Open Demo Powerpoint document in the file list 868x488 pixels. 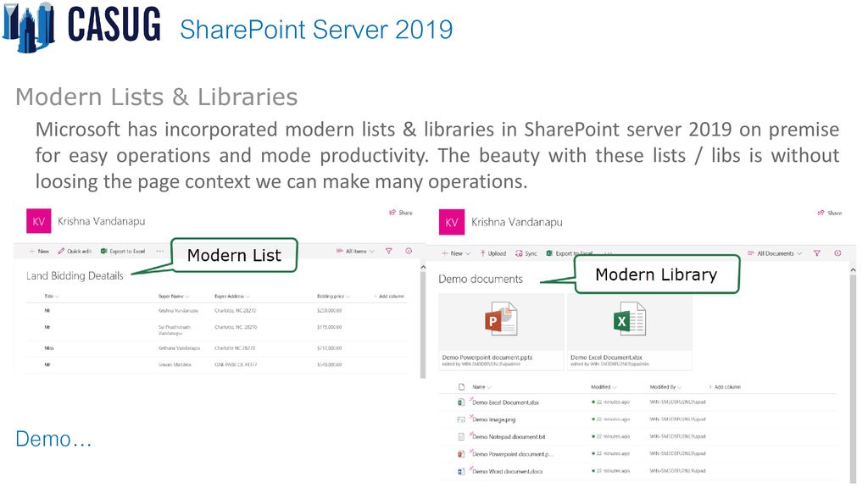513,454
